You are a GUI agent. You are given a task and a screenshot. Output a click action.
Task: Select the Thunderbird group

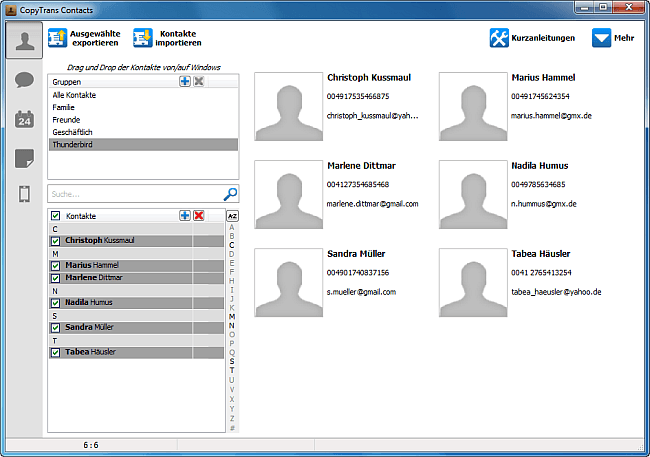click(143, 144)
